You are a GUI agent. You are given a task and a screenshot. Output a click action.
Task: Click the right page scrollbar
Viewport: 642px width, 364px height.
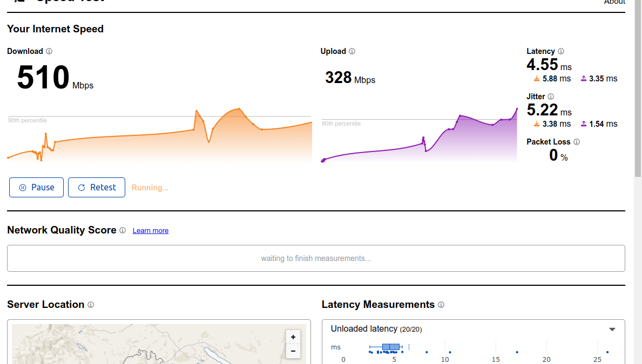point(638,86)
